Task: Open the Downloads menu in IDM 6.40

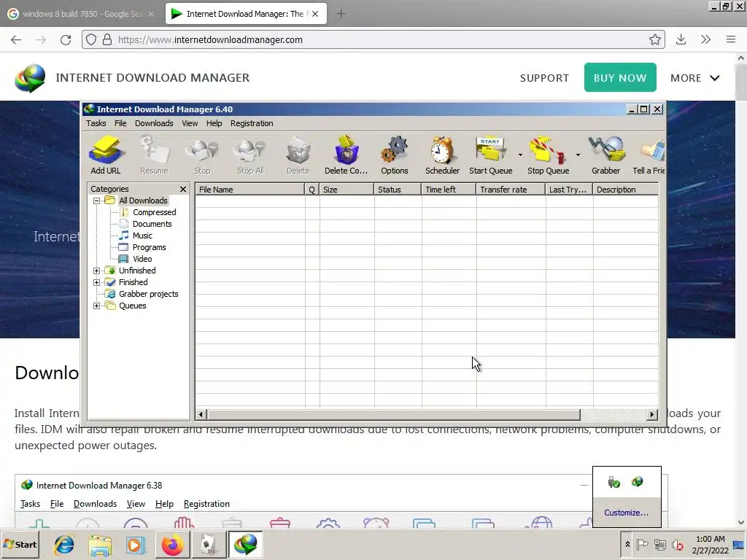Action: (154, 123)
